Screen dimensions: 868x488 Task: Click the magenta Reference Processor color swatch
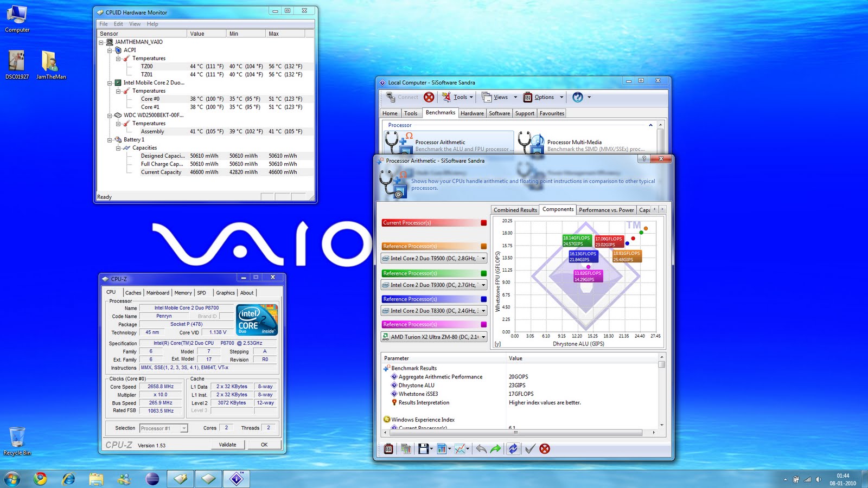coord(484,325)
